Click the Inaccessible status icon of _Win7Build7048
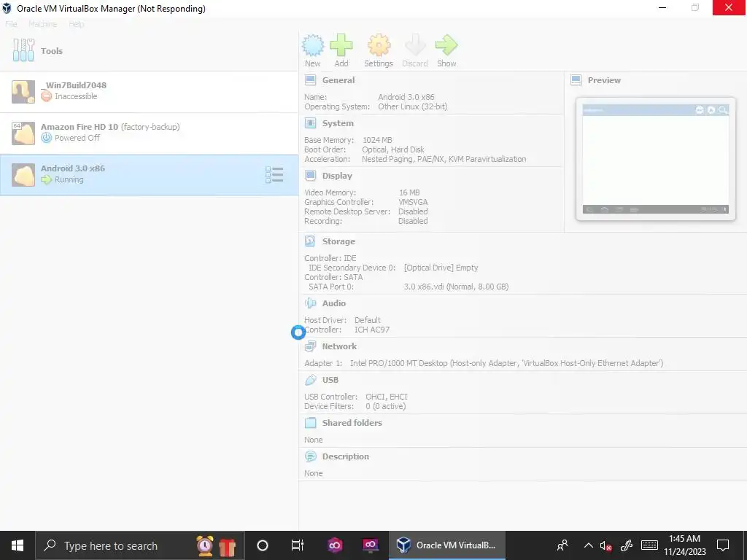 point(46,97)
